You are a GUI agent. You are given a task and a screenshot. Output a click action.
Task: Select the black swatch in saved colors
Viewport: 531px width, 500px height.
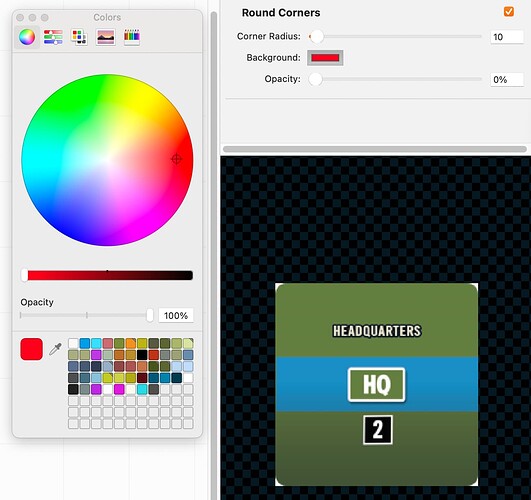142,355
